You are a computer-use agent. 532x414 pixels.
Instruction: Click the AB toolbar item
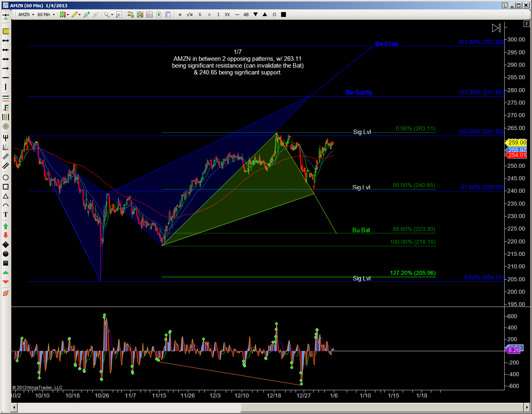pyautogui.click(x=246, y=14)
